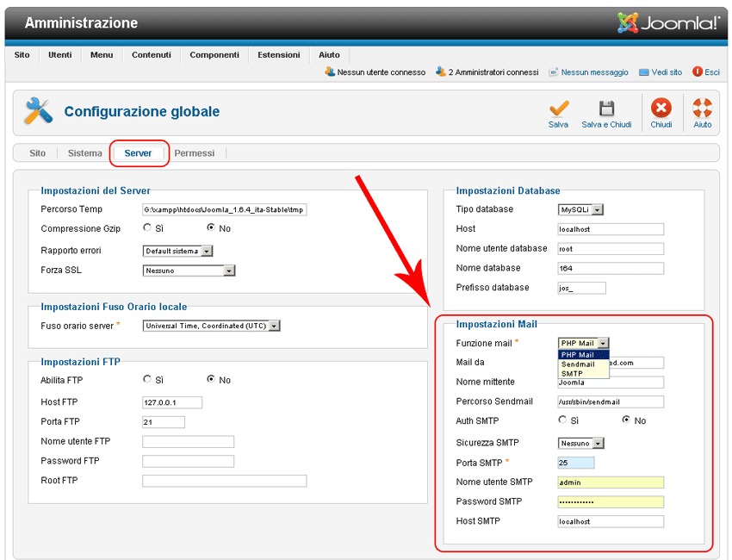This screenshot has width=732, height=560.
Task: Switch to the Permessi tab
Action: tap(195, 152)
